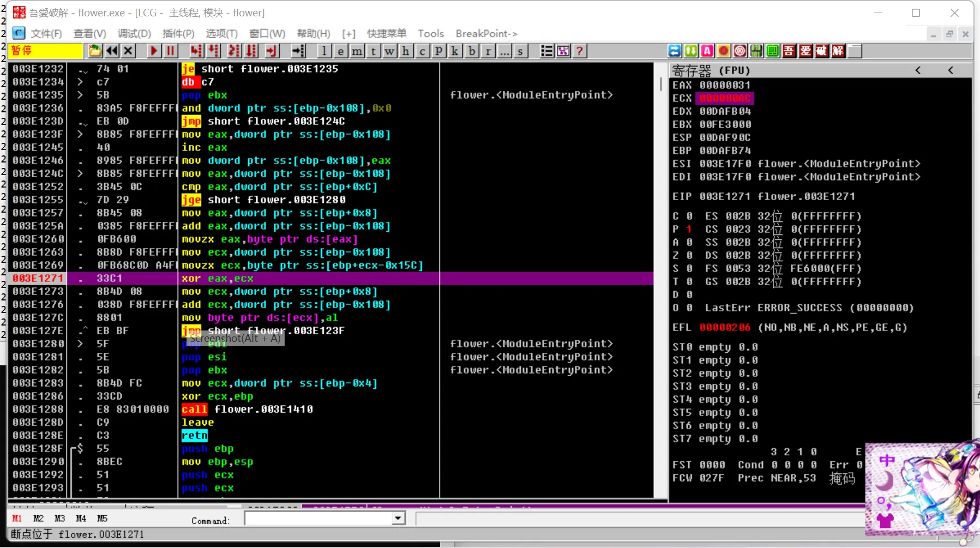The height and width of the screenshot is (548, 980).
Task: Click the red '爱' toolbar icon
Action: (x=805, y=51)
